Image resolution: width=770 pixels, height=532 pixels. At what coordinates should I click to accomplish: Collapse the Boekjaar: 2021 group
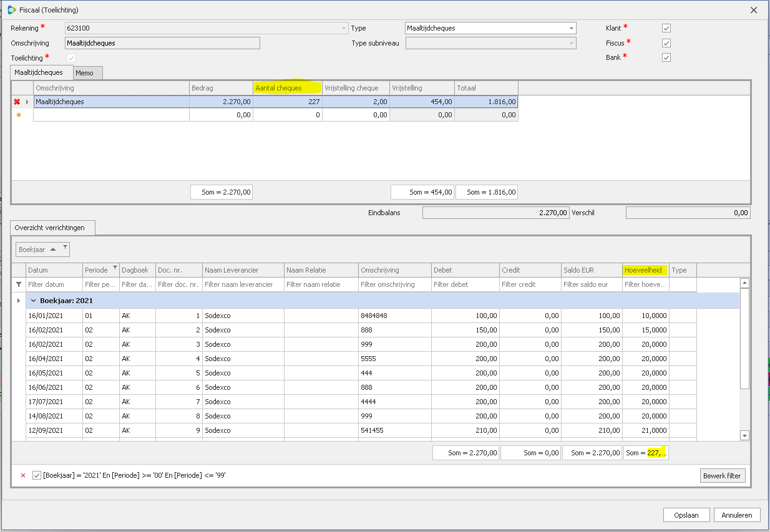(33, 301)
